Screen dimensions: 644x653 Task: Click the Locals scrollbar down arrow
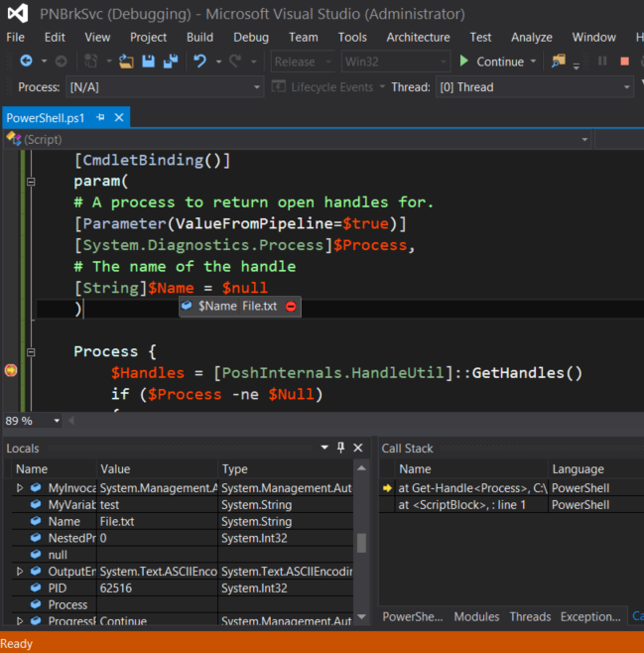coord(361,616)
